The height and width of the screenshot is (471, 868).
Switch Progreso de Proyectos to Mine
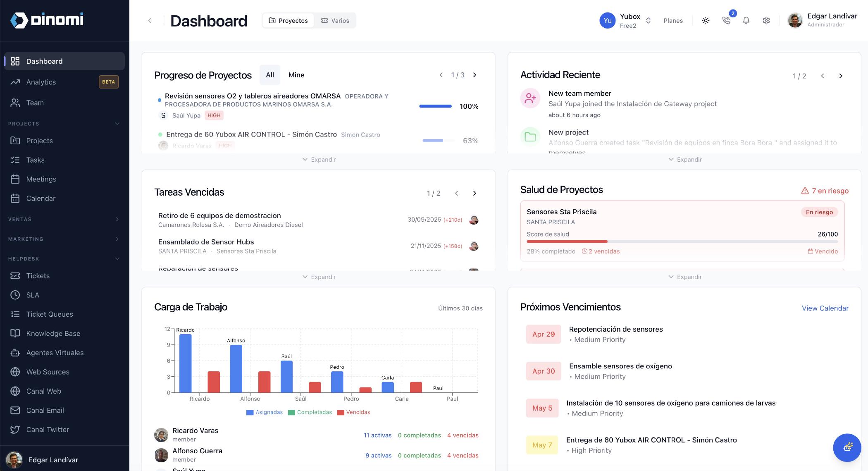pos(296,75)
